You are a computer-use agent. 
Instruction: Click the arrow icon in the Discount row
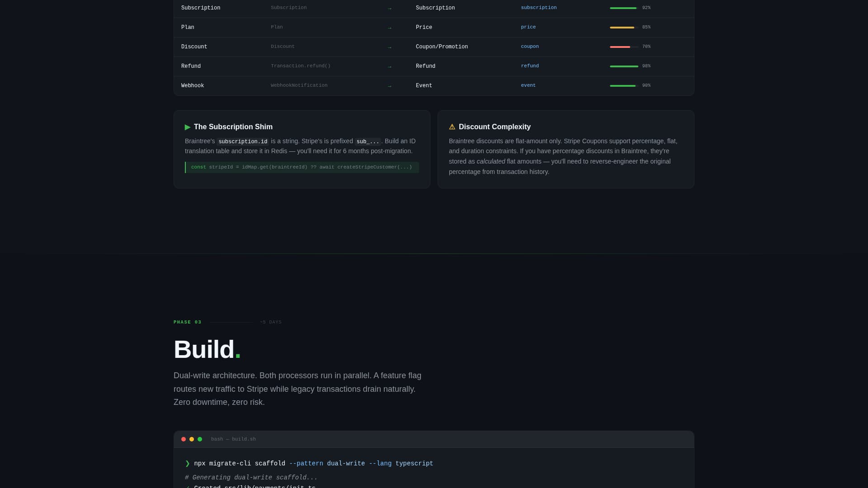click(390, 47)
